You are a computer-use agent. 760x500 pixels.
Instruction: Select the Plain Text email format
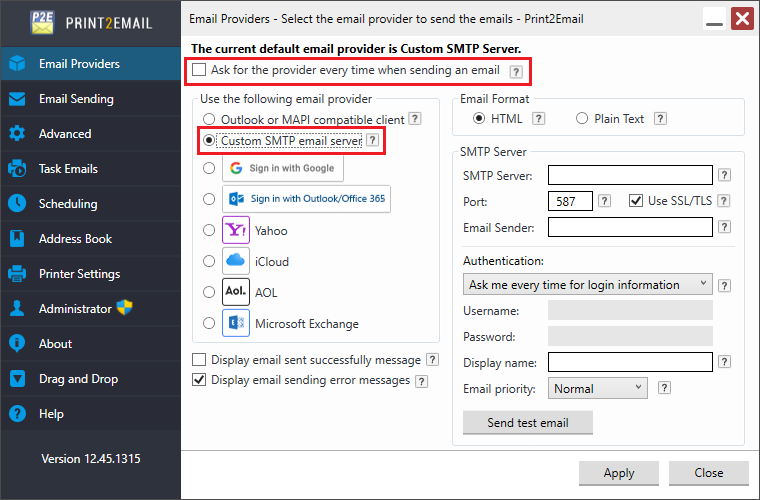(583, 119)
